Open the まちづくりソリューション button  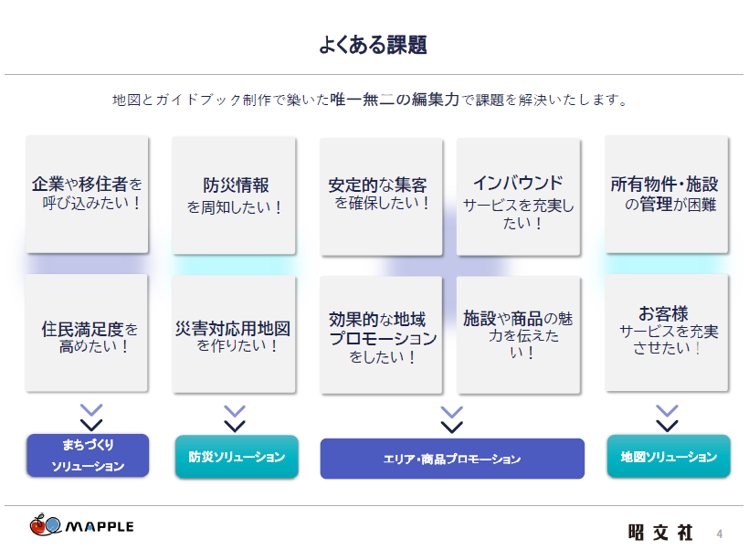click(88, 455)
